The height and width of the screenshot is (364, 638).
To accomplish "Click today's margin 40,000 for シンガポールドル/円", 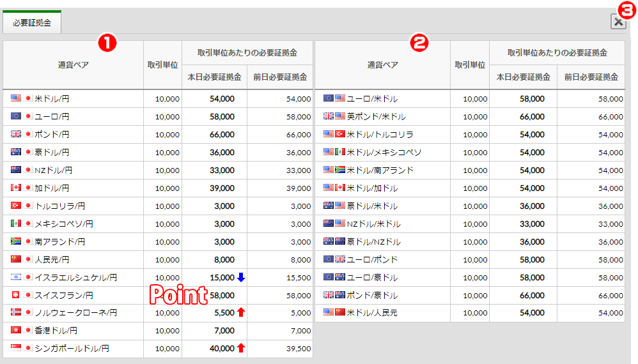I will tap(222, 349).
